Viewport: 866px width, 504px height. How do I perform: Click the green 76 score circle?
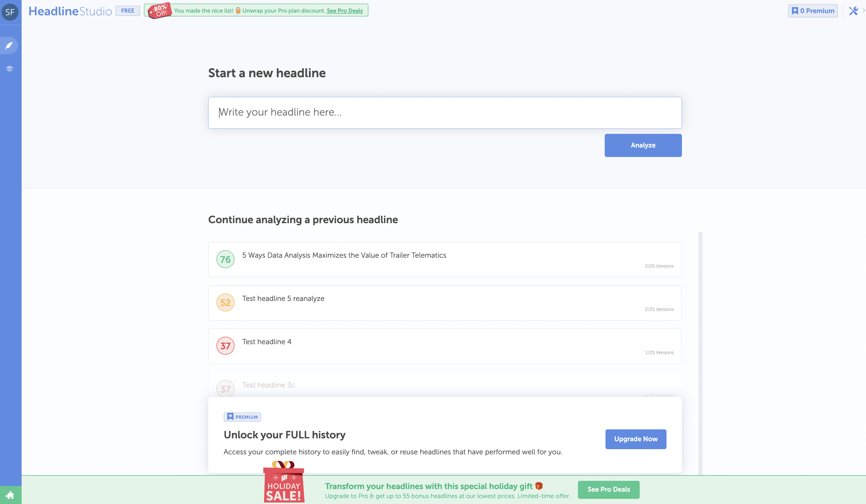click(225, 259)
